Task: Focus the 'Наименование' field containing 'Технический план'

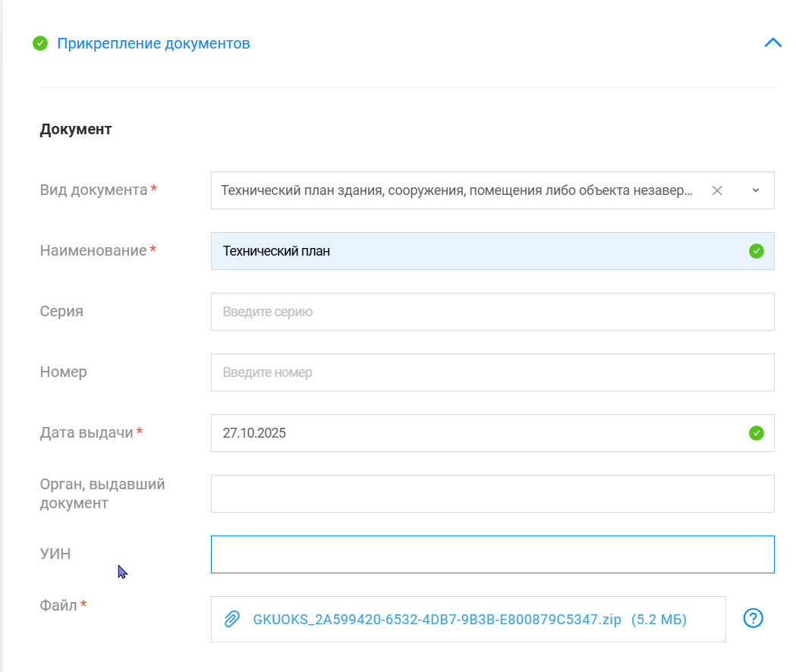Action: tap(478, 251)
